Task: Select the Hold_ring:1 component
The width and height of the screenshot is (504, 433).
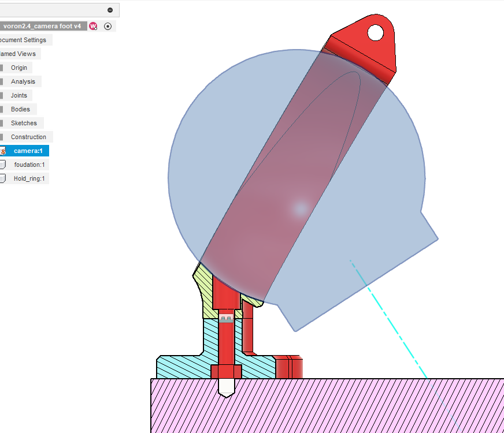Action: [x=29, y=178]
